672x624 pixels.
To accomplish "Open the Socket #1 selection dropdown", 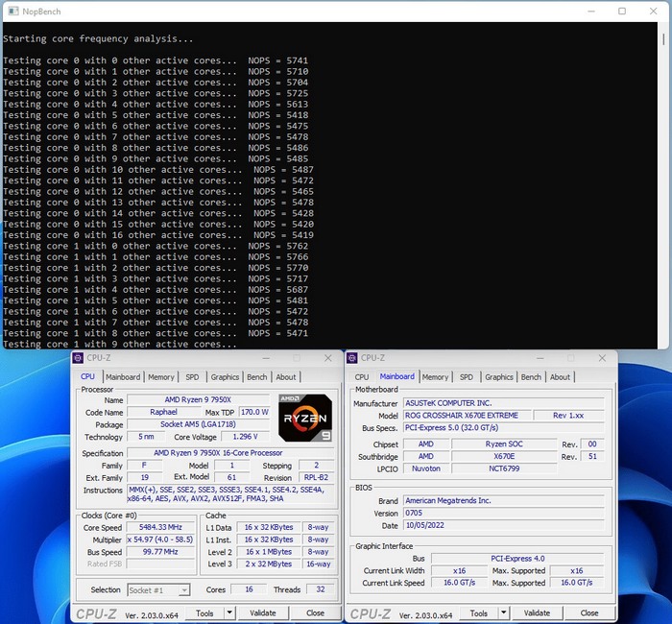I will tap(158, 589).
